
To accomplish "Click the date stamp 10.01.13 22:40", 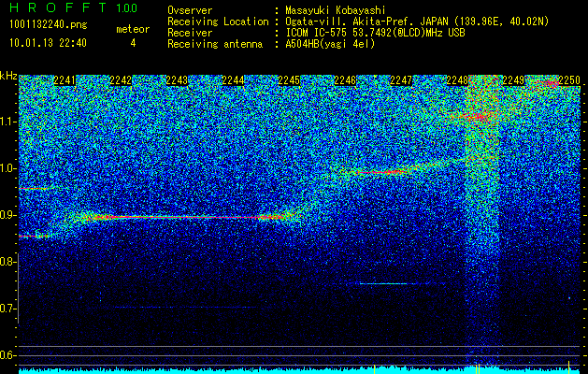I will (48, 43).
